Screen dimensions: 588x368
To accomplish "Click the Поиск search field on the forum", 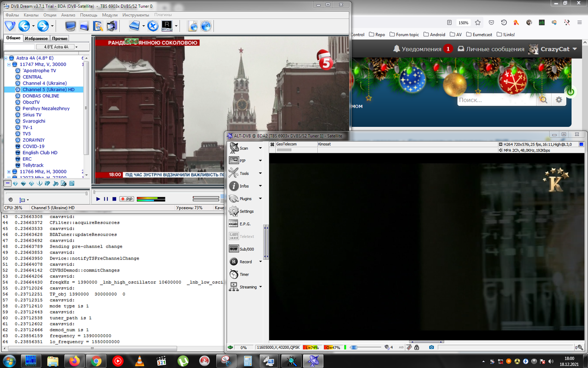I will (497, 100).
